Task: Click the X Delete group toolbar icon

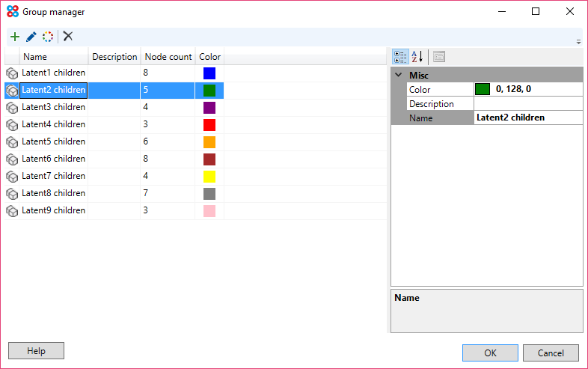Action: 68,37
